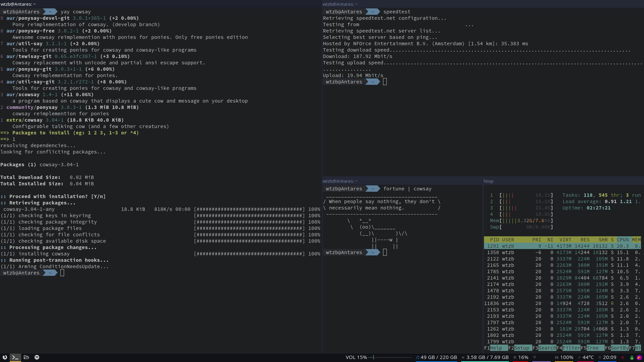Click F5 Tree in htop
644x362 pixels.
(x=592, y=348)
